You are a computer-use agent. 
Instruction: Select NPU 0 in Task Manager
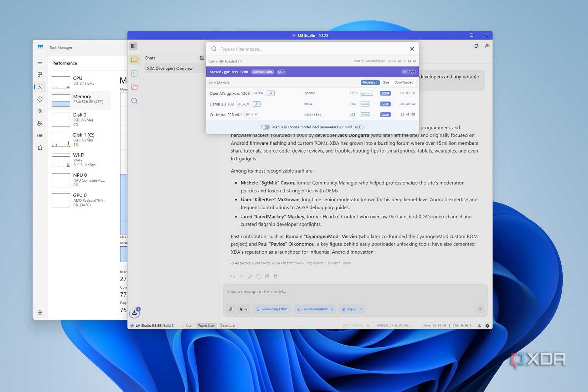point(80,180)
